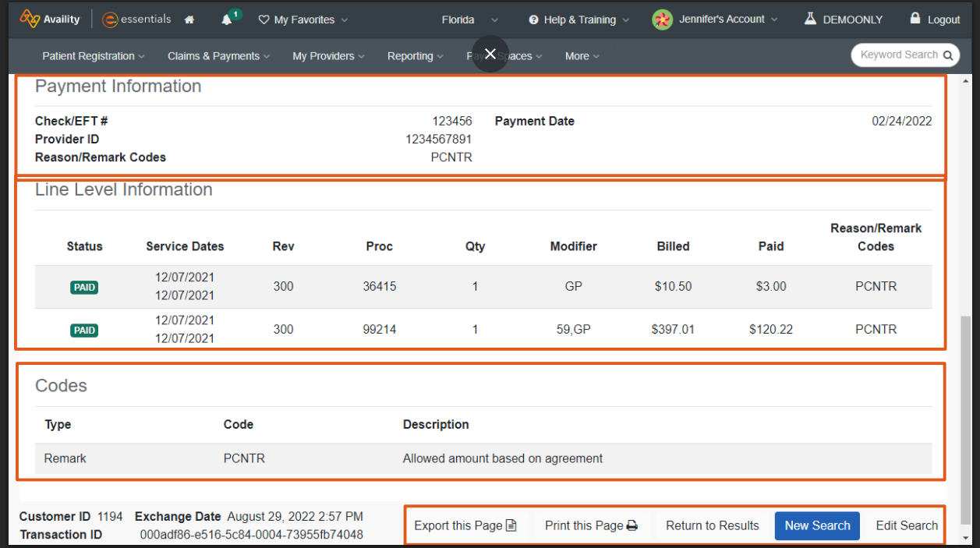
Task: Click the Logout padlock icon
Action: tap(917, 19)
